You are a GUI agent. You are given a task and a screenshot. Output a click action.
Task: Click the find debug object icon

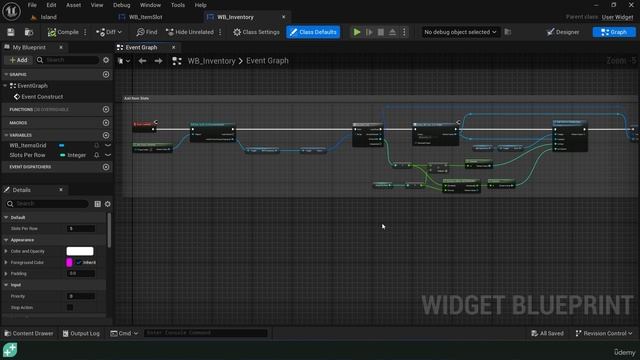coord(508,32)
